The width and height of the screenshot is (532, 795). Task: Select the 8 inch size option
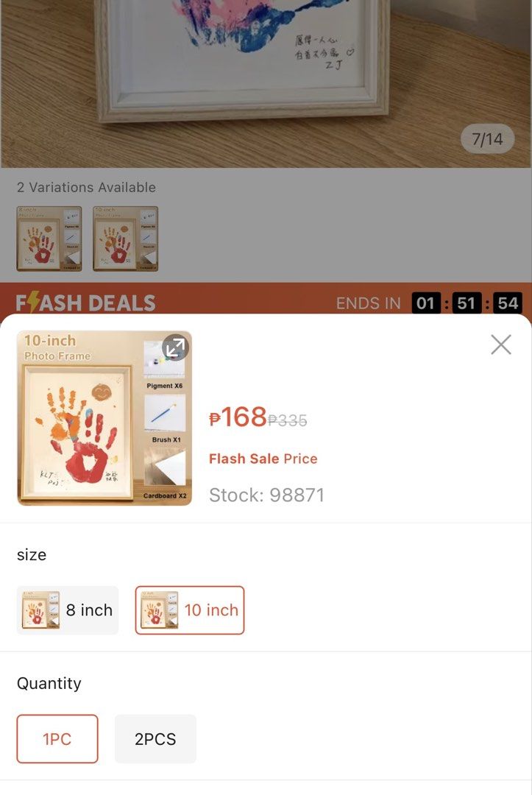click(x=68, y=610)
